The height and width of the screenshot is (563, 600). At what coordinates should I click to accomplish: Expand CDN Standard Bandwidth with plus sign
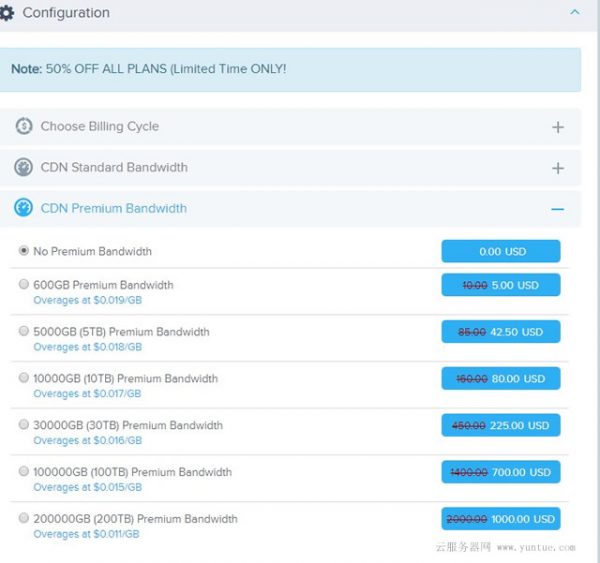pos(558,168)
